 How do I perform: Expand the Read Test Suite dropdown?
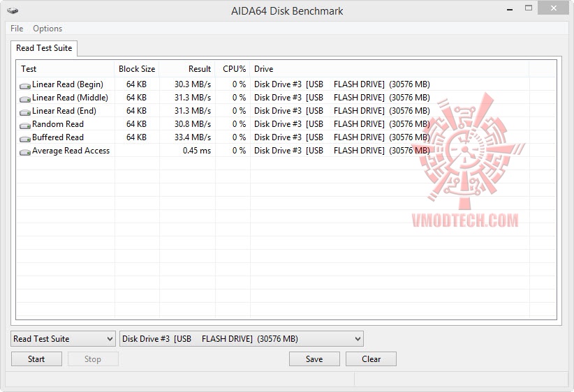(63, 338)
